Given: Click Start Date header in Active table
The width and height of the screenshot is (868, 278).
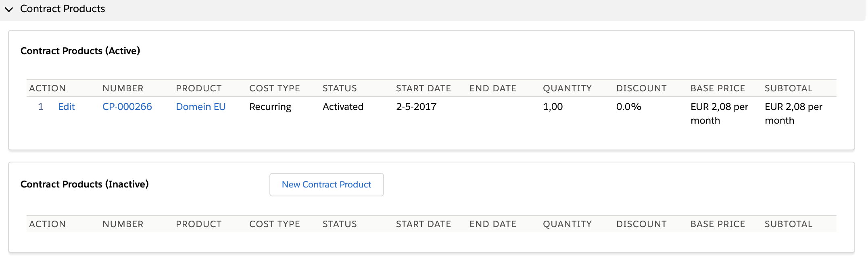Looking at the screenshot, I should click(424, 88).
